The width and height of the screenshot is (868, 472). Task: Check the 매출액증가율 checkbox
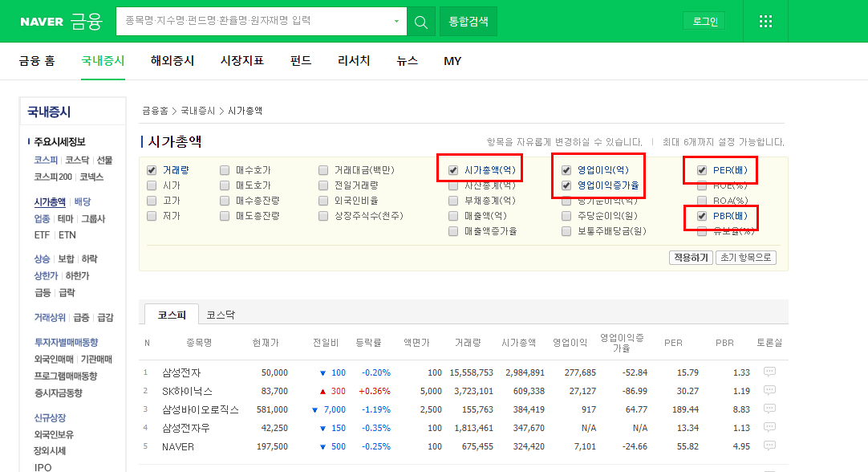pos(453,231)
